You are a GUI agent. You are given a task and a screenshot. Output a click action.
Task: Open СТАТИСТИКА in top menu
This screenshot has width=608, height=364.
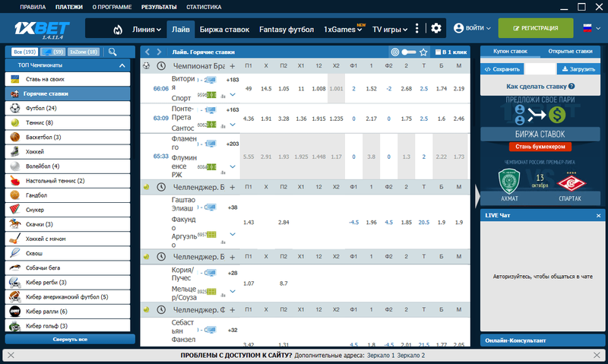204,7
